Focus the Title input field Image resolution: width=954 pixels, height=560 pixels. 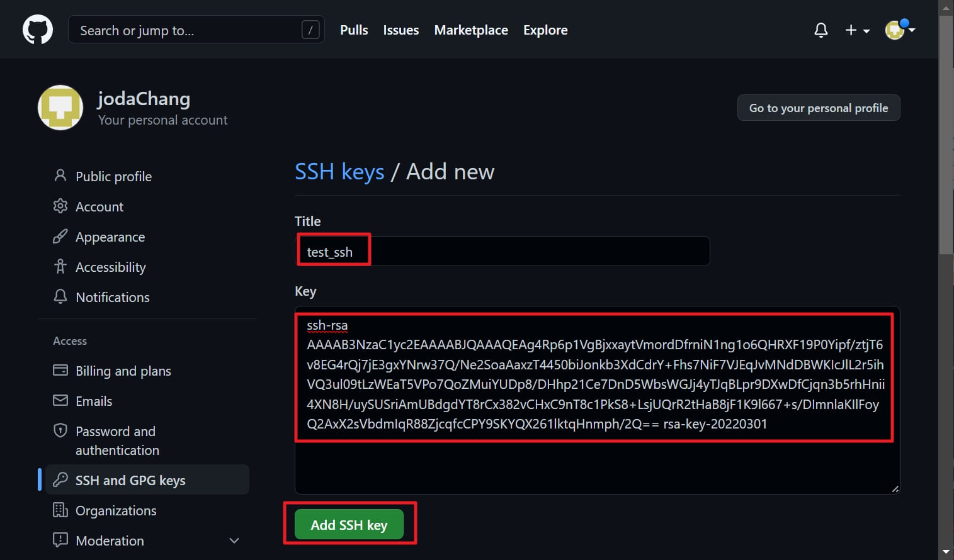[x=503, y=251]
